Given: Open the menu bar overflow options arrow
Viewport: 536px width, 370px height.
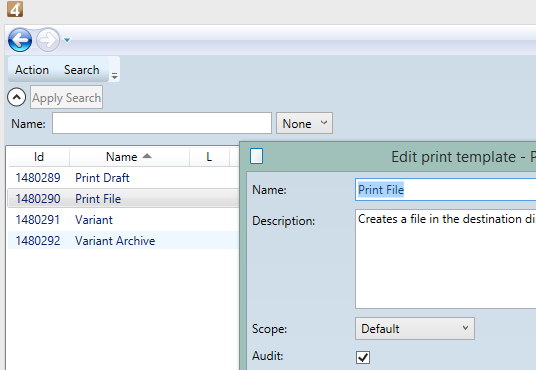Looking at the screenshot, I should pyautogui.click(x=115, y=76).
